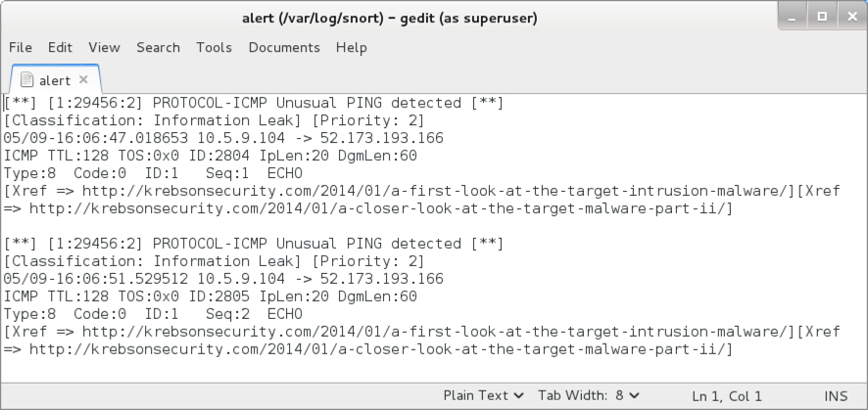The height and width of the screenshot is (410, 868).
Task: Open the Tools menu
Action: [x=214, y=48]
